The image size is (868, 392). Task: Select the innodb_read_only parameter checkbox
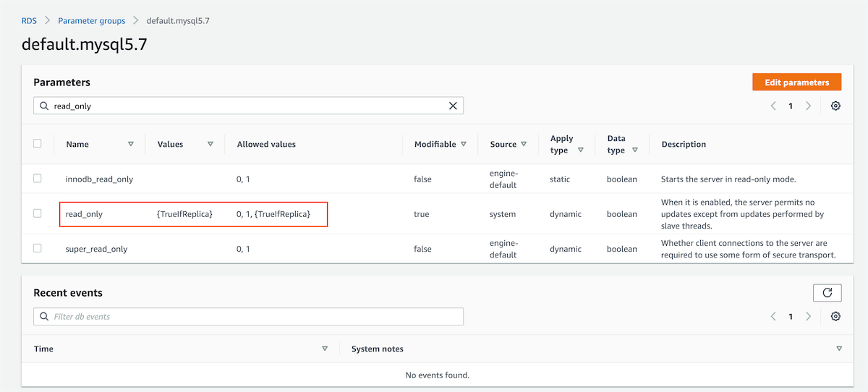tap(38, 179)
